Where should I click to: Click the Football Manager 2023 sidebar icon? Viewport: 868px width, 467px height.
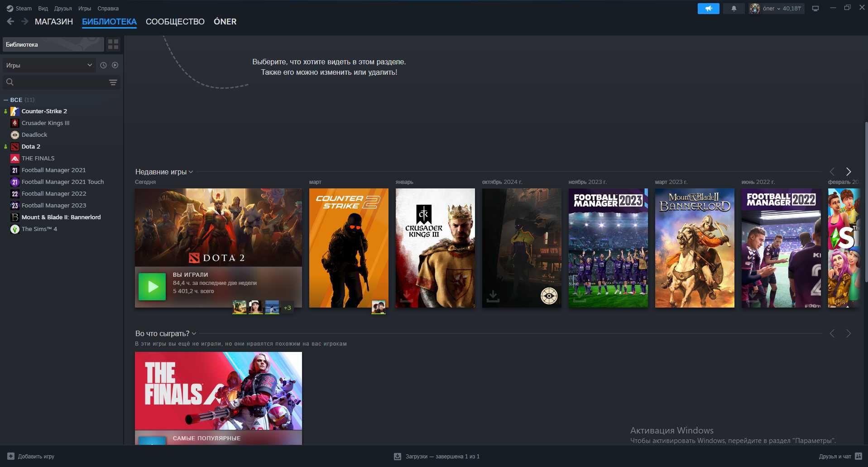pos(15,205)
